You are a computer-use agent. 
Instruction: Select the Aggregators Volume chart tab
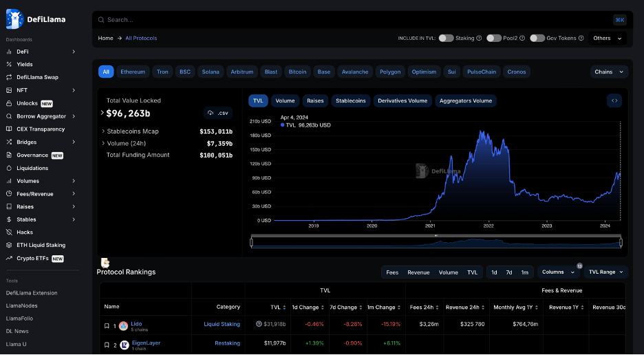tap(466, 100)
